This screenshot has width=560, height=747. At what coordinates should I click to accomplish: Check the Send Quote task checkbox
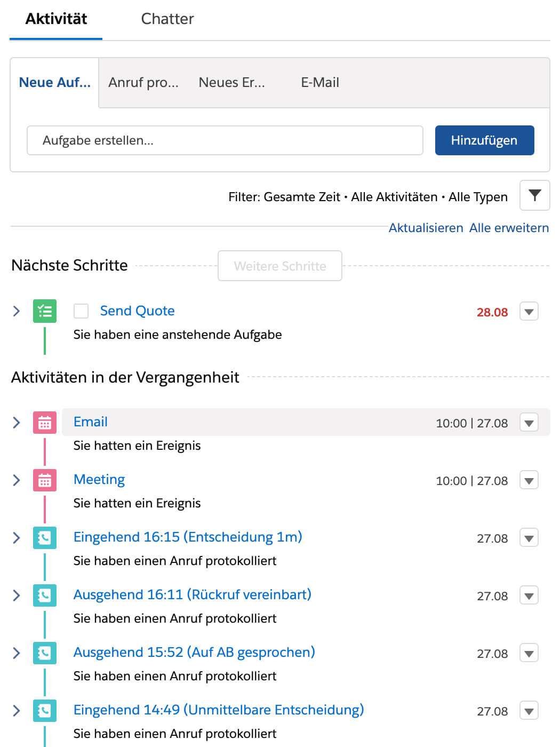[x=81, y=311]
